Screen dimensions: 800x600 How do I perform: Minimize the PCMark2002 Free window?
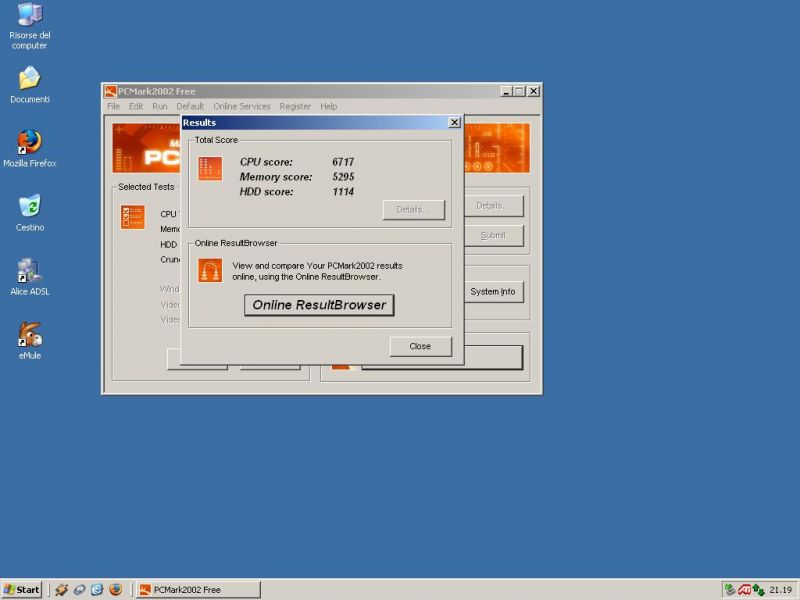tap(506, 91)
